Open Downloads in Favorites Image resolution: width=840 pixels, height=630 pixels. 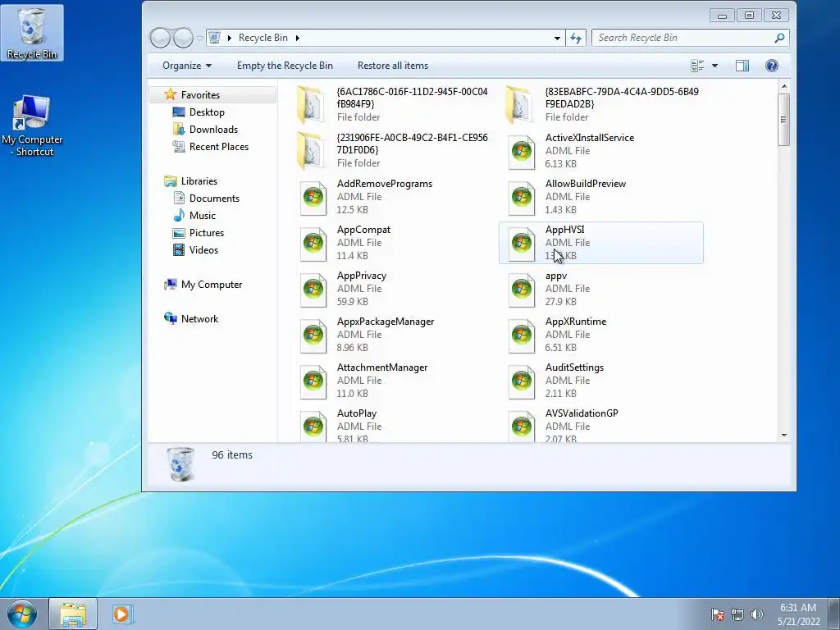pos(213,130)
